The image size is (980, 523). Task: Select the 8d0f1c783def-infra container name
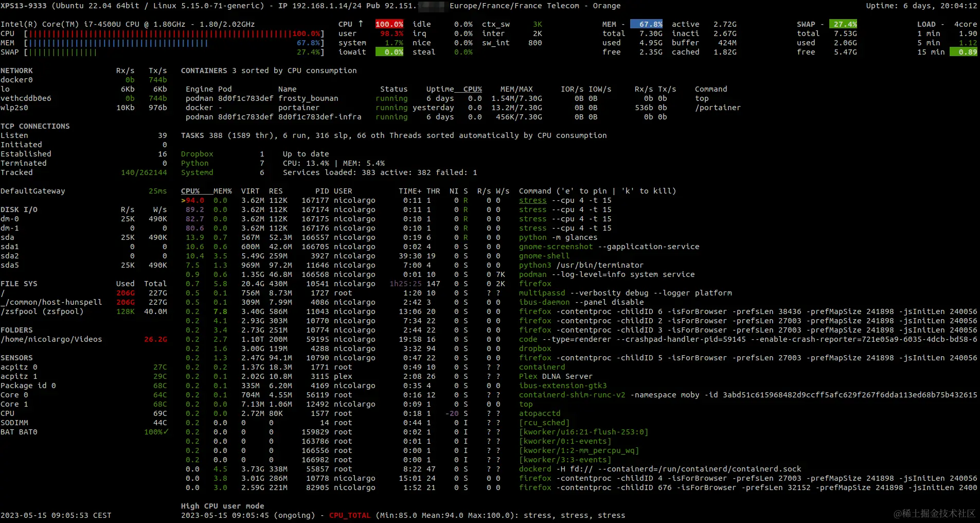[x=320, y=117]
